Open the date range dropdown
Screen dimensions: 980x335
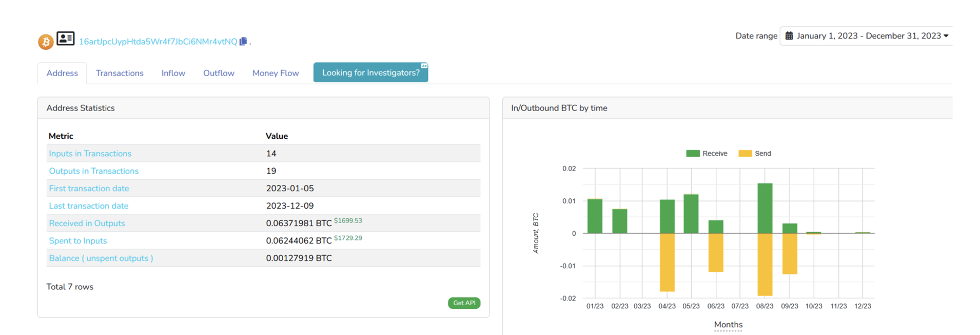pyautogui.click(x=866, y=36)
